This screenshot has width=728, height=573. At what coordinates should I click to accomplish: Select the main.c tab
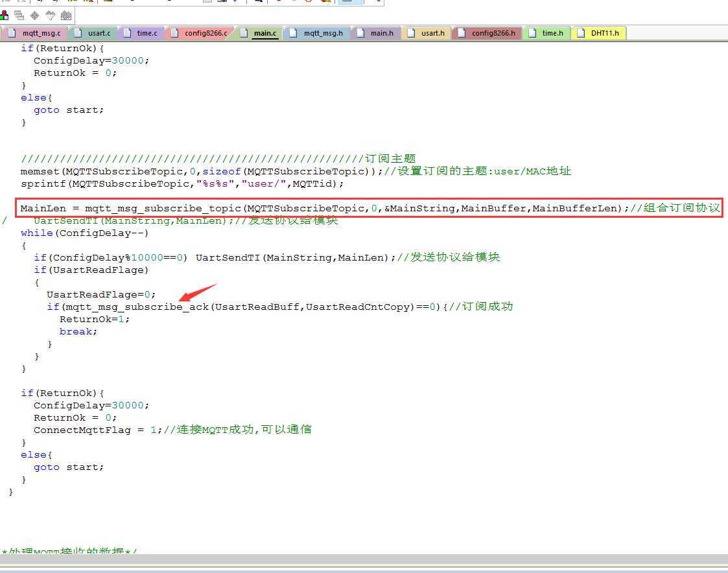pyautogui.click(x=259, y=33)
